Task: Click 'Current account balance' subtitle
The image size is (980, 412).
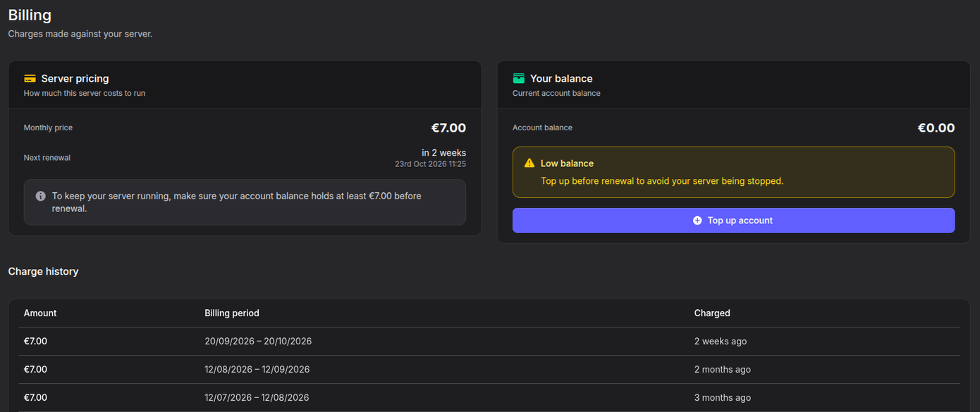Action: point(556,93)
